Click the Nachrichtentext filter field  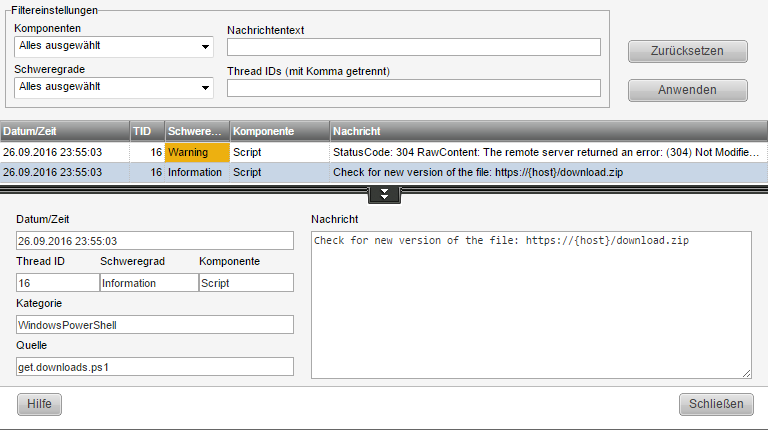[413, 47]
